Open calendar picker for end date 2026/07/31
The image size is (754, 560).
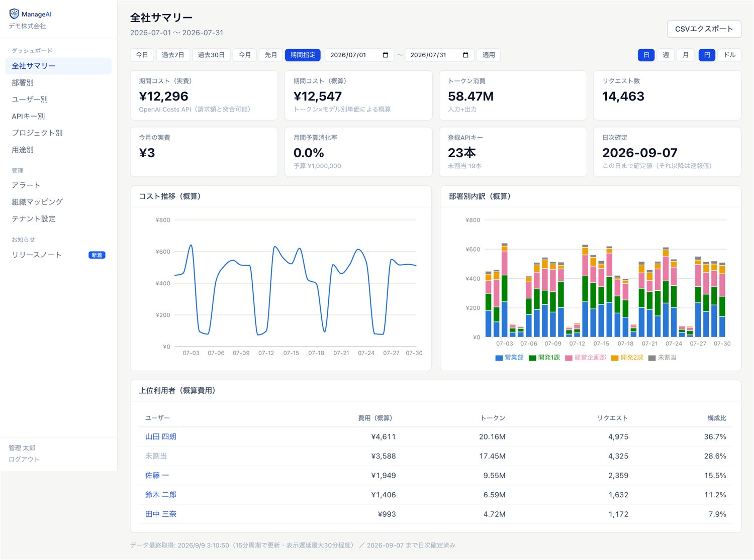pyautogui.click(x=465, y=55)
